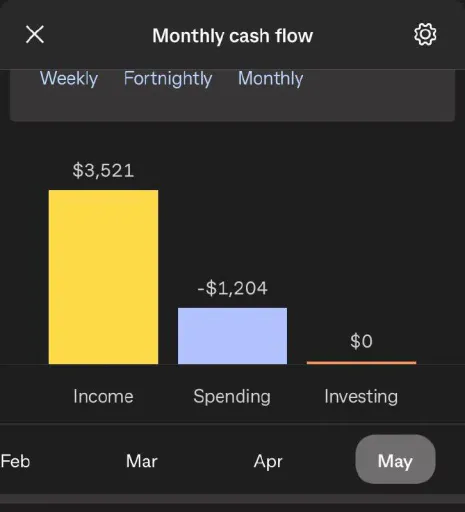Click the Monthly cash flow title
The image size is (465, 512).
[x=233, y=36]
